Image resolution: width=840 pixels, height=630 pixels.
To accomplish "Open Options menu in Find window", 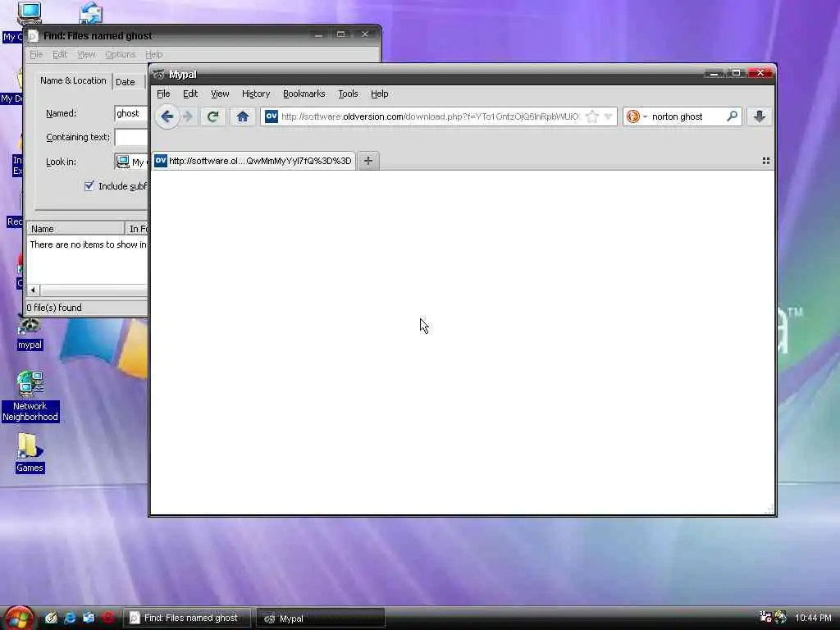I will pyautogui.click(x=120, y=55).
